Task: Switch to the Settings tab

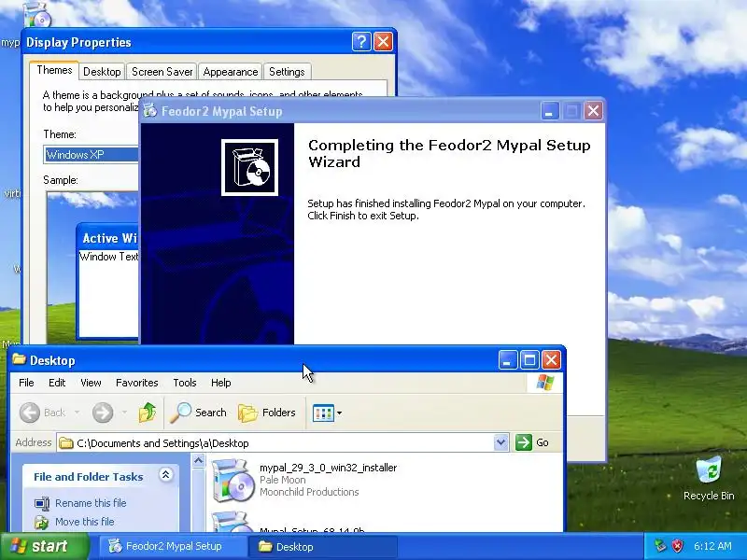Action: pyautogui.click(x=287, y=72)
